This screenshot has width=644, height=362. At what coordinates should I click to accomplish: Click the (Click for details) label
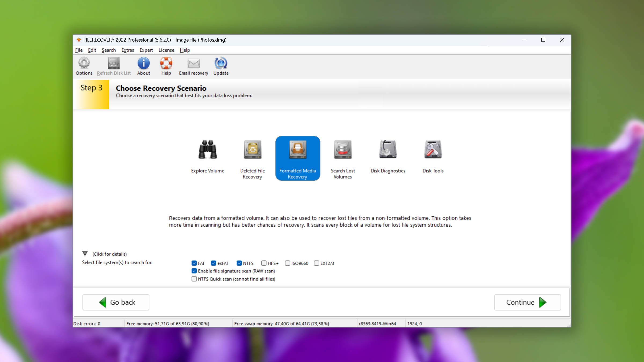[x=110, y=254]
